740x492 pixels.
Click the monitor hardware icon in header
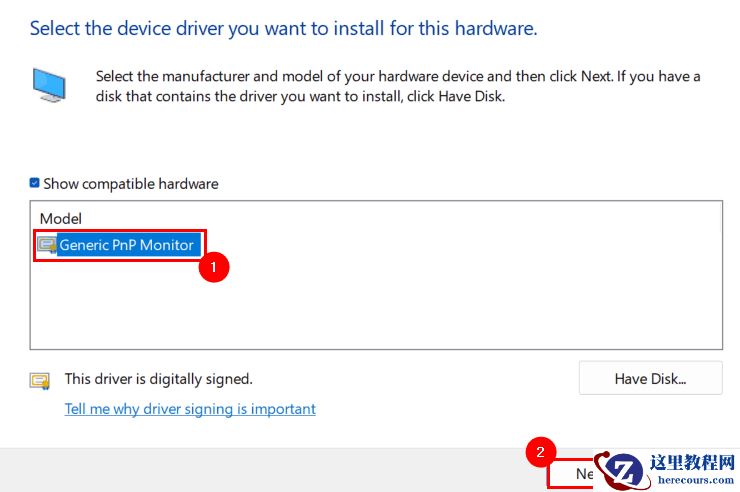[x=49, y=85]
